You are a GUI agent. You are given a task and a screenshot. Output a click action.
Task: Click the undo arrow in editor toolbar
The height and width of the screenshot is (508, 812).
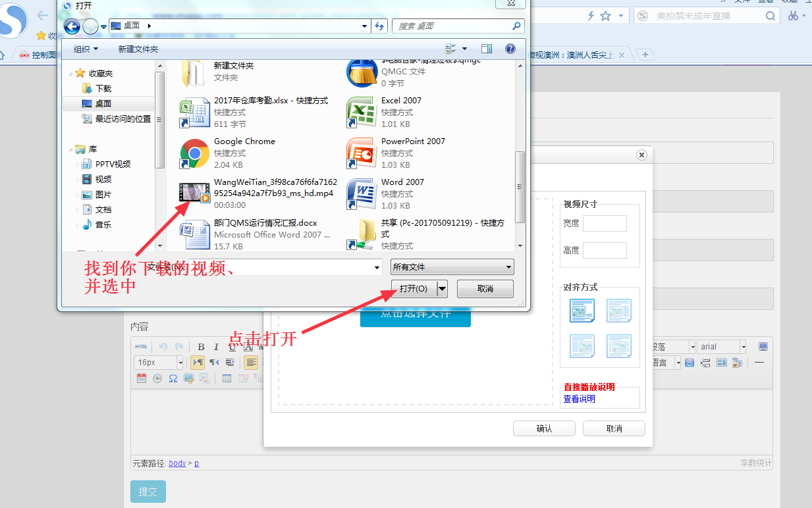coord(163,347)
